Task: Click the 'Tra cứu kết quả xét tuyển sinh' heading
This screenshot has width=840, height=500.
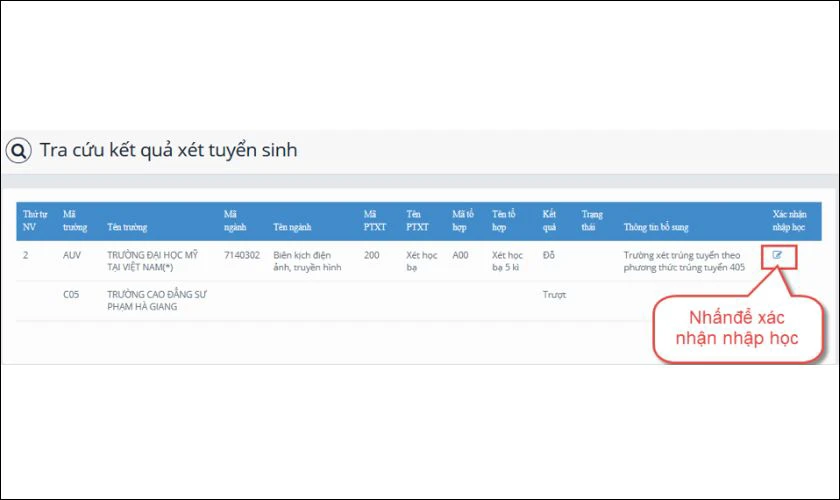Action: coord(168,151)
